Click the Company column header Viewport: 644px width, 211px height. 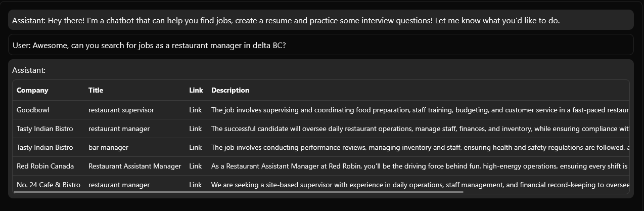tap(32, 90)
